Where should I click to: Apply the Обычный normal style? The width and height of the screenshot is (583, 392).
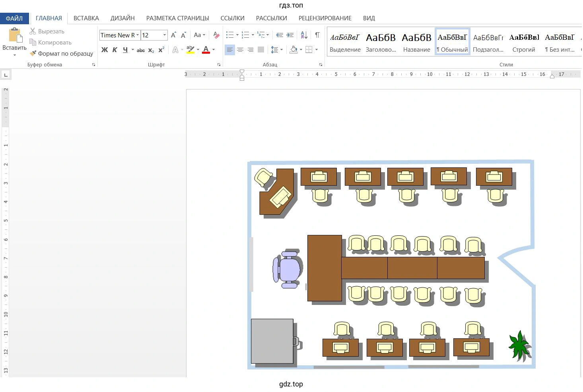click(453, 42)
